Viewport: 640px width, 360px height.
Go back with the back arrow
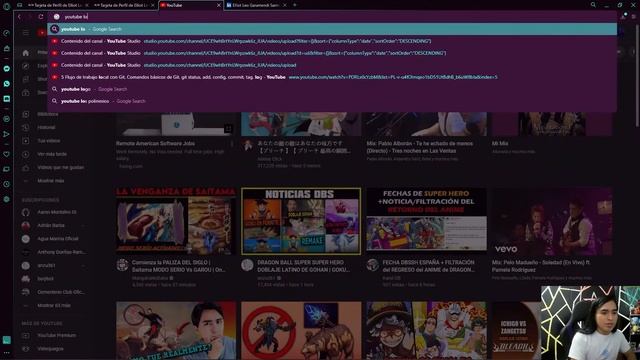point(19,17)
